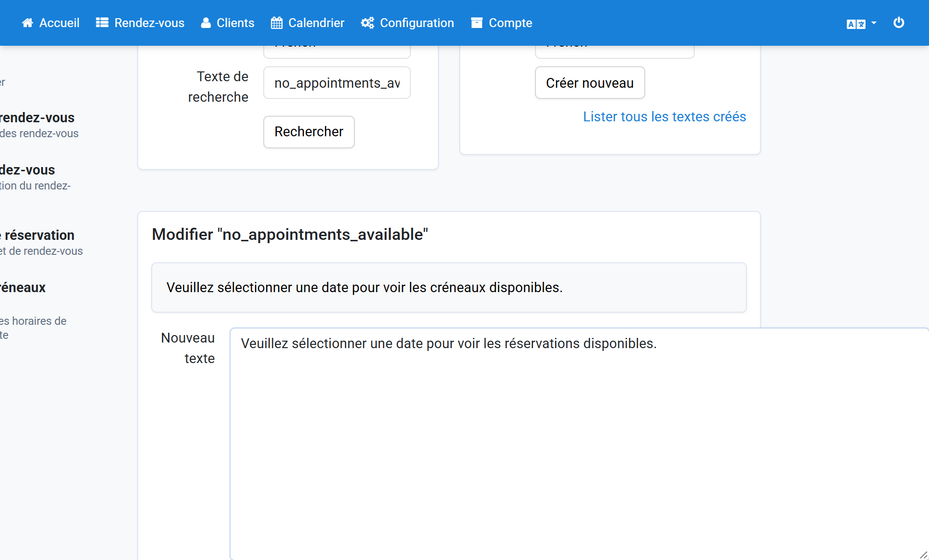The height and width of the screenshot is (560, 929).
Task: Click the Nouveau texte label
Action: (188, 348)
